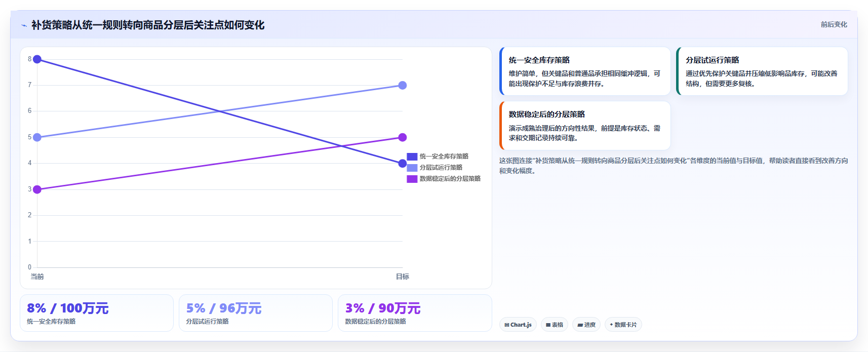This screenshot has width=868, height=352.
Task: Click the 统一安全库存策略 legend label
Action: tap(444, 157)
